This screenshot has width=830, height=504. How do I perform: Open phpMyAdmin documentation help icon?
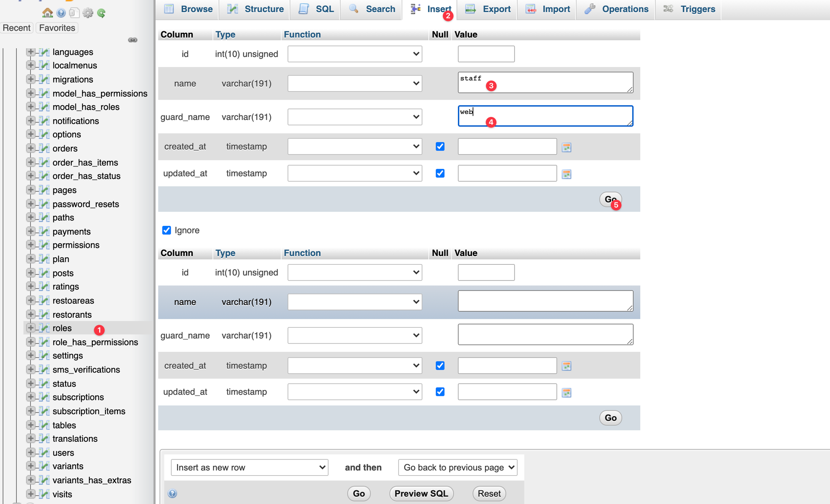[x=61, y=13]
